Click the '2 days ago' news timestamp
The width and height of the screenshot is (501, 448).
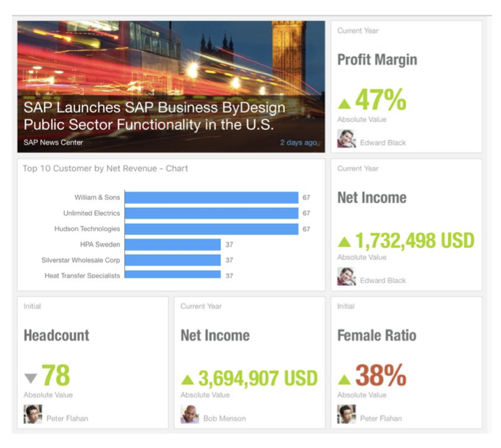coord(298,143)
